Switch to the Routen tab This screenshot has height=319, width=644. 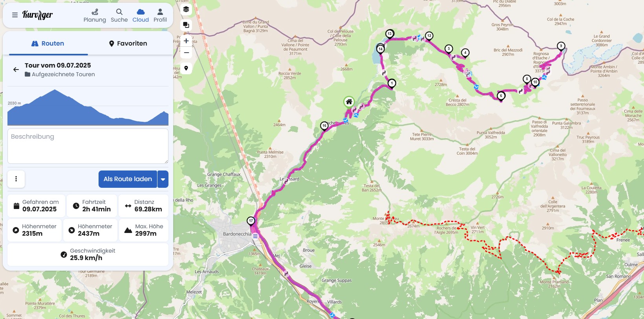pos(48,44)
